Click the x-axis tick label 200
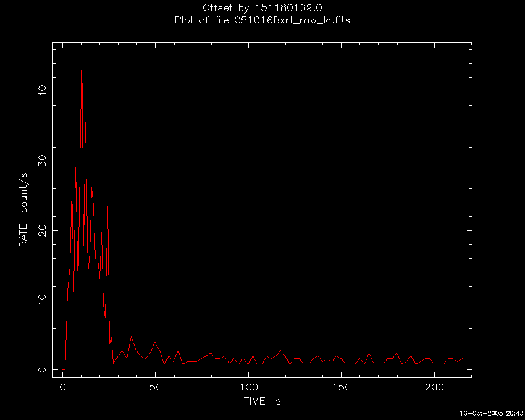Screen dimensions: 525x420 point(434,387)
